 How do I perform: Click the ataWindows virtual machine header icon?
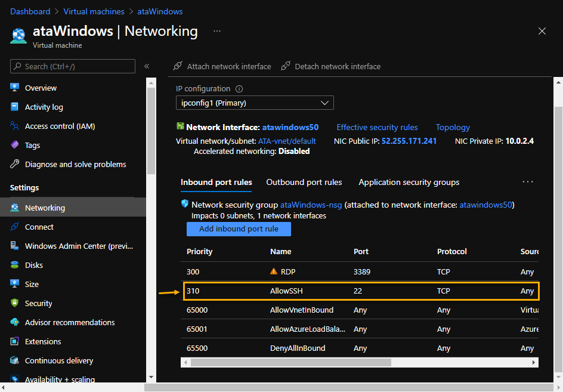pos(18,36)
